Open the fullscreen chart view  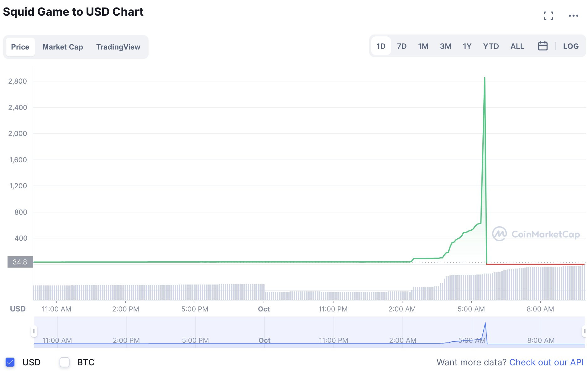549,15
